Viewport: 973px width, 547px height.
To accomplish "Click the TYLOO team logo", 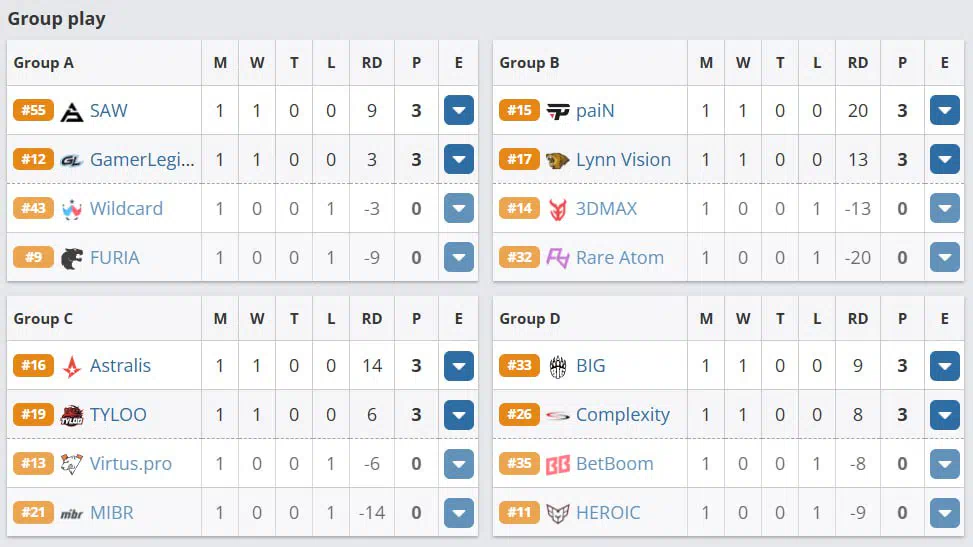I will pos(71,415).
